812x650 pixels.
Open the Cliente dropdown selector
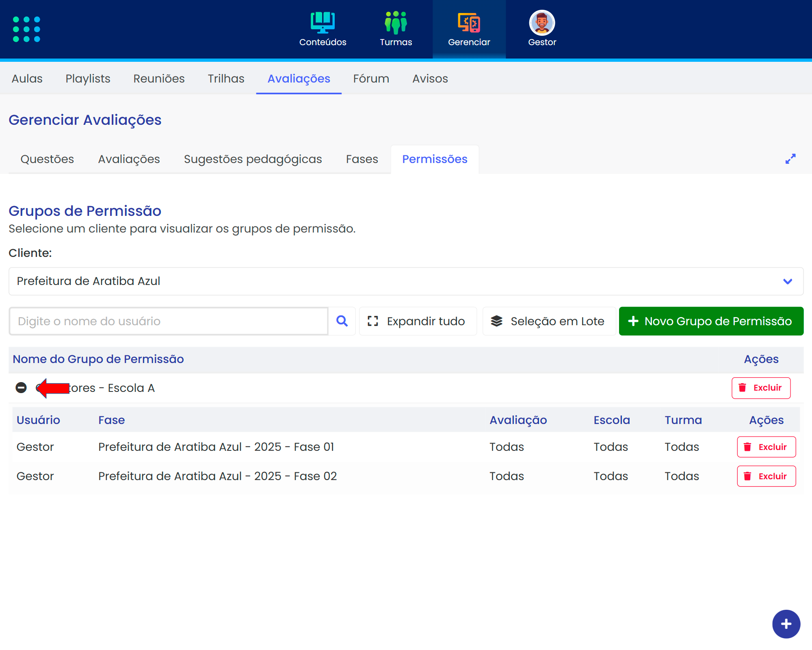406,281
